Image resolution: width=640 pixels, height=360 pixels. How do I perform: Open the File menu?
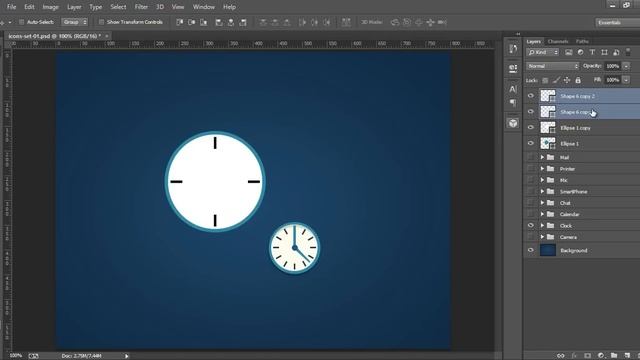tap(11, 7)
